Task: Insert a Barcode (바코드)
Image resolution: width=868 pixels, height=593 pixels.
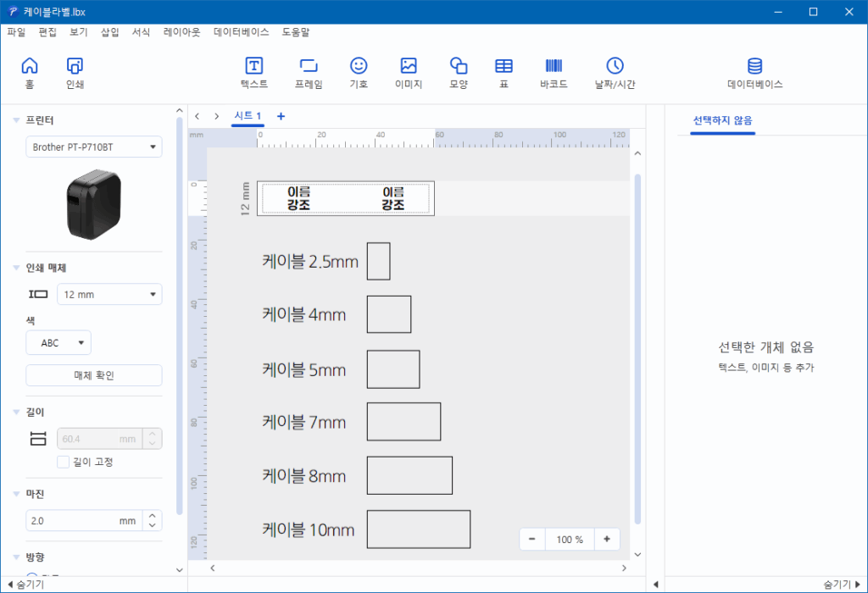Action: point(554,67)
